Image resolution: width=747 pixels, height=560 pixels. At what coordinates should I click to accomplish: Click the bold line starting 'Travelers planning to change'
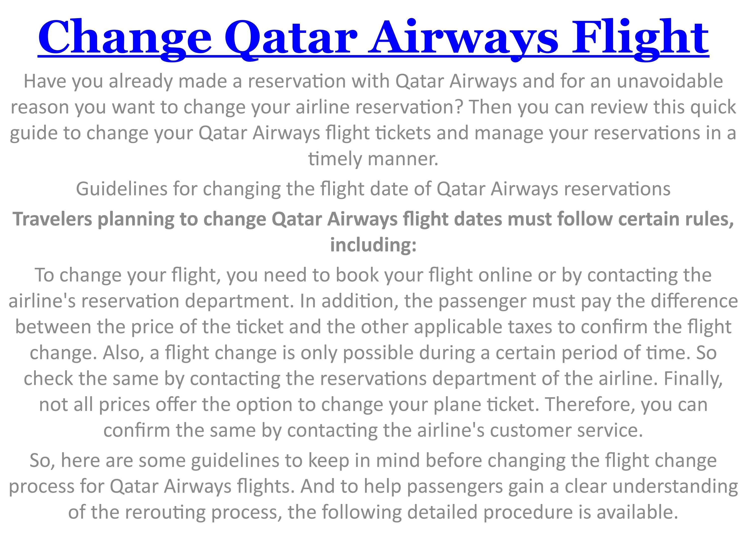point(373,219)
